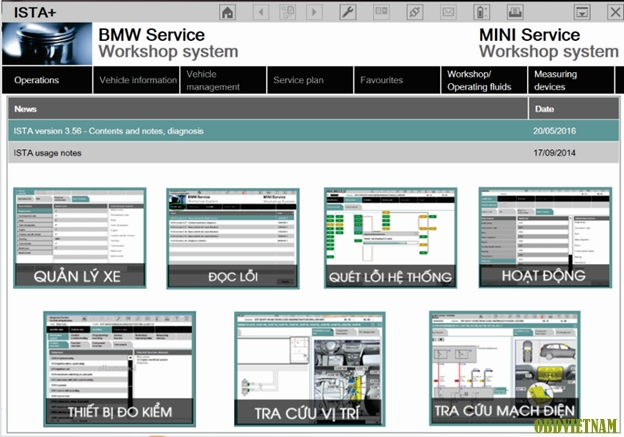Click the News column header
Screen dimensions: 624x437
[268, 109]
